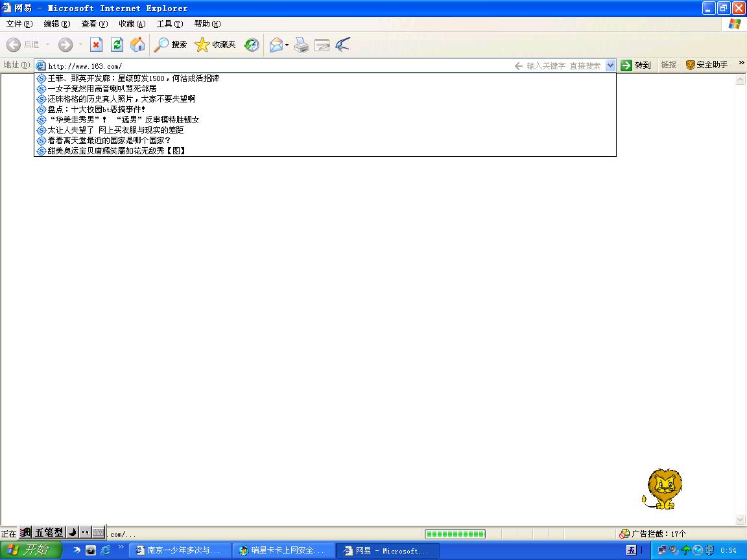Open the Back button history dropdown arrow
The height and width of the screenshot is (560, 747).
tap(47, 45)
